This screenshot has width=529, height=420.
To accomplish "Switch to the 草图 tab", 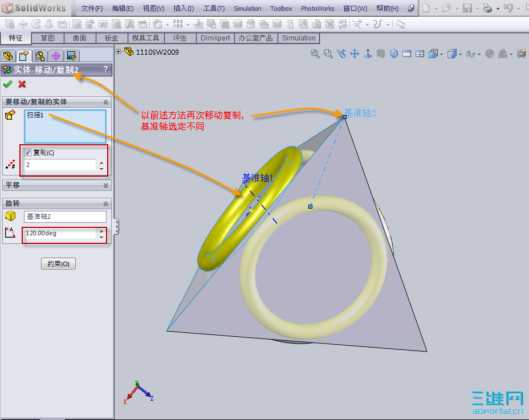I will click(x=47, y=38).
